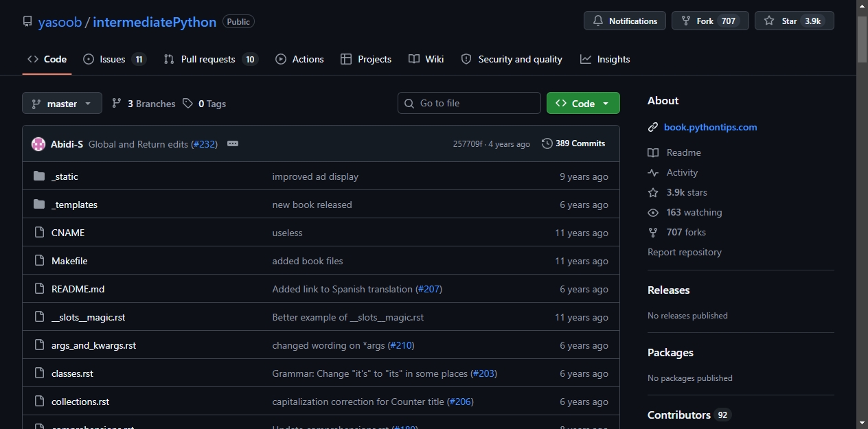Click the _static folder icon

pos(39,176)
